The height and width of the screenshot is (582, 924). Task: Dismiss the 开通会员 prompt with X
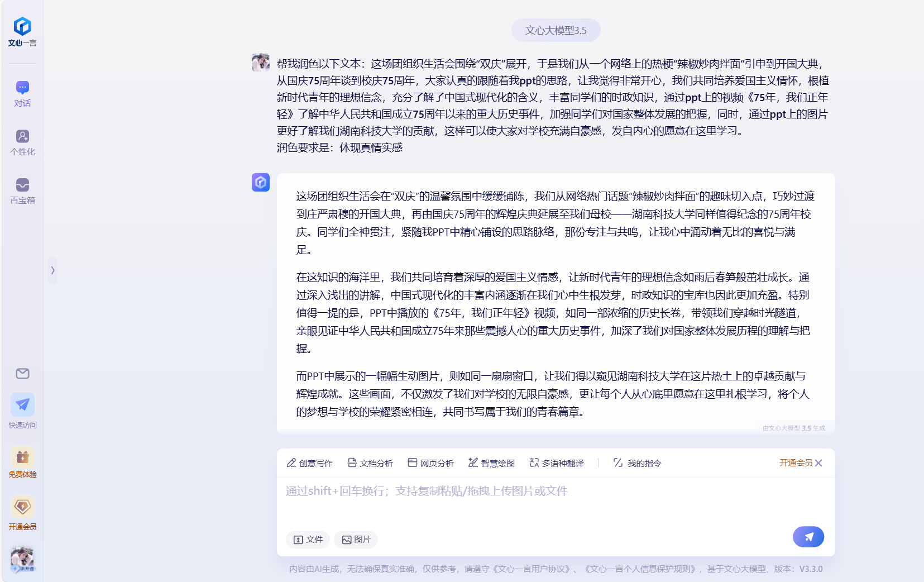click(818, 463)
